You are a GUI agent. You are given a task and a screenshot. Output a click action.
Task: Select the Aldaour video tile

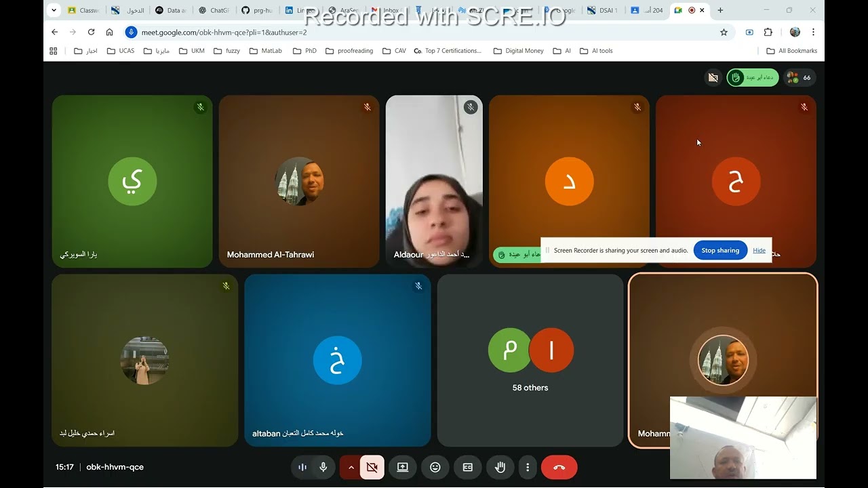(434, 181)
